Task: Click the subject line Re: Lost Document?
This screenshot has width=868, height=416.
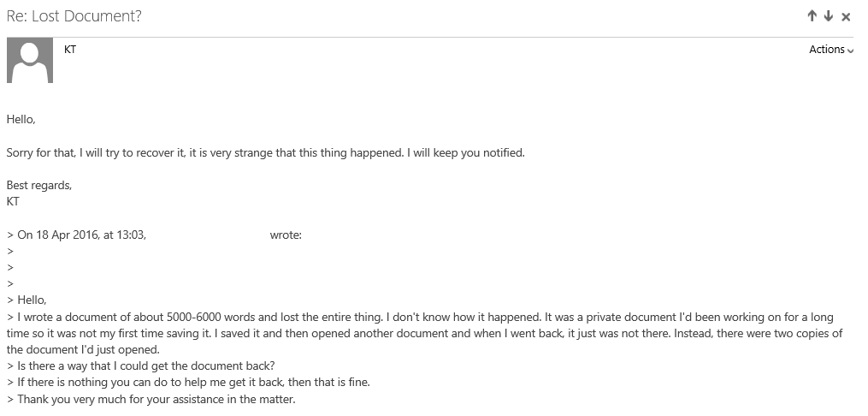Action: 74,16
